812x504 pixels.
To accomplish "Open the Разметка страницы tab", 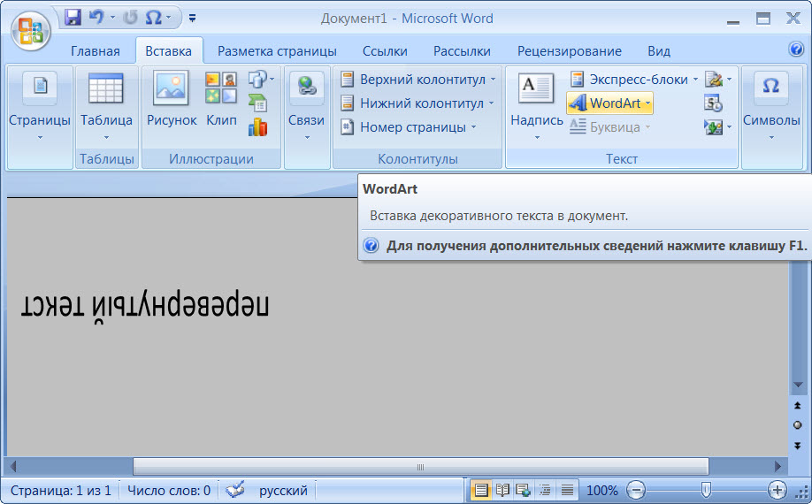I will click(277, 51).
